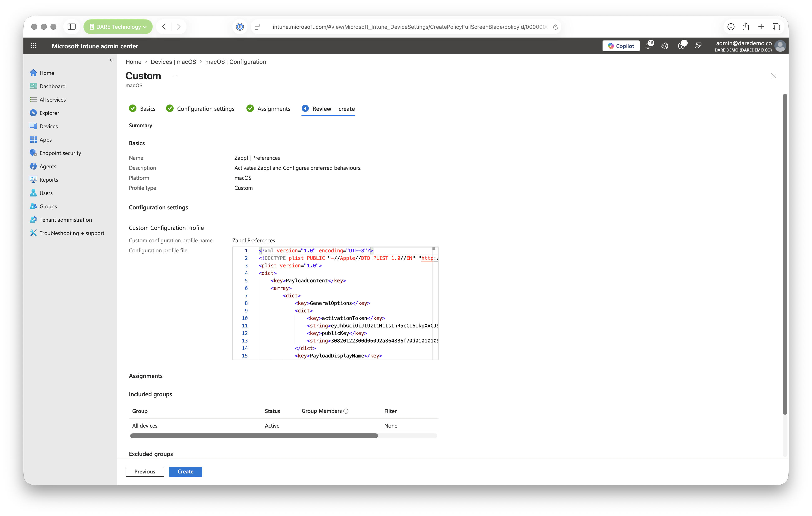Viewport: 812px width, 516px height.
Task: Open the feedback icon in the top bar
Action: [698, 46]
